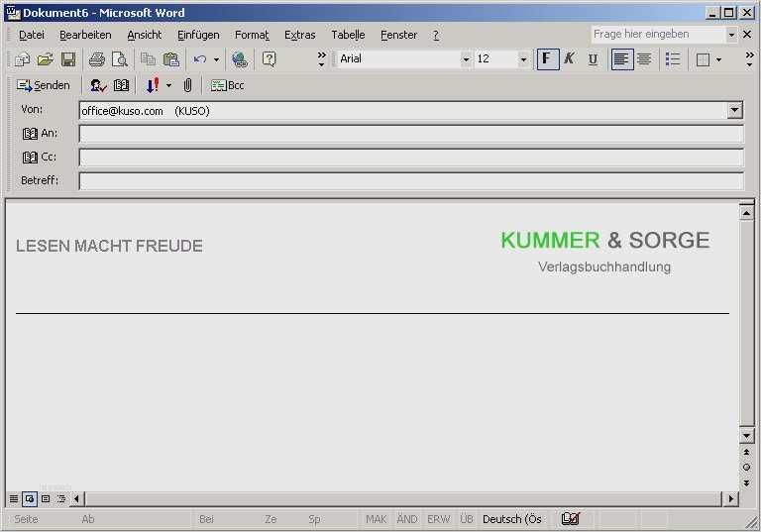The image size is (761, 532).
Task: Insert bulleted list icon
Action: [673, 59]
